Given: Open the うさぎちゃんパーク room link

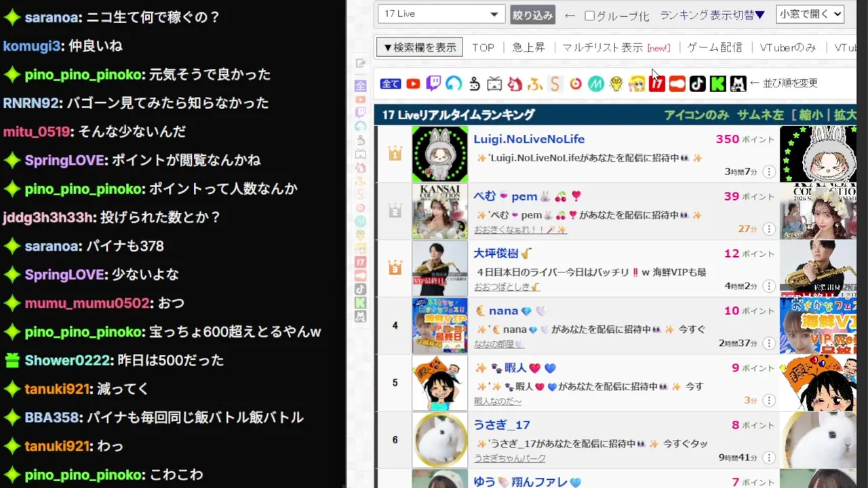Looking at the screenshot, I should pos(510,459).
